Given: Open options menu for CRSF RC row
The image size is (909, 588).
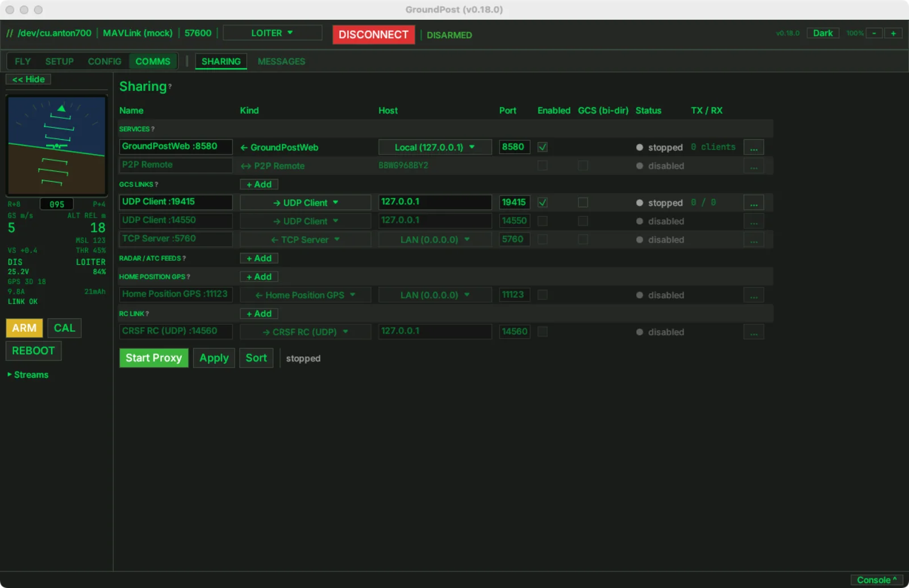Looking at the screenshot, I should (x=753, y=332).
